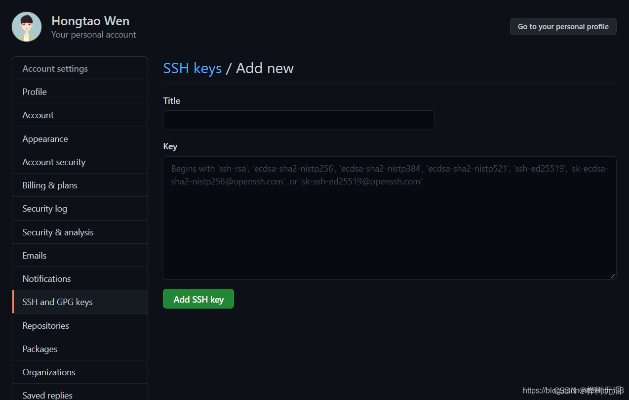Go to Packages settings

point(40,349)
